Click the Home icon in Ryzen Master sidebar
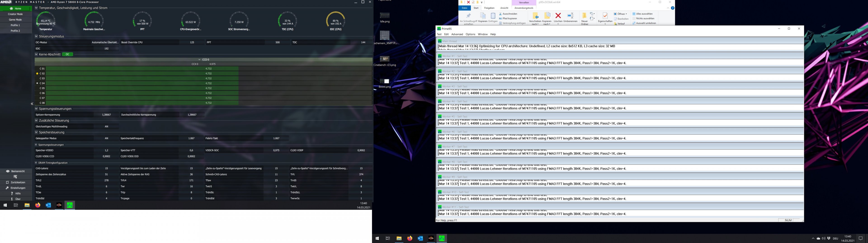The image size is (868, 243). click(x=12, y=8)
